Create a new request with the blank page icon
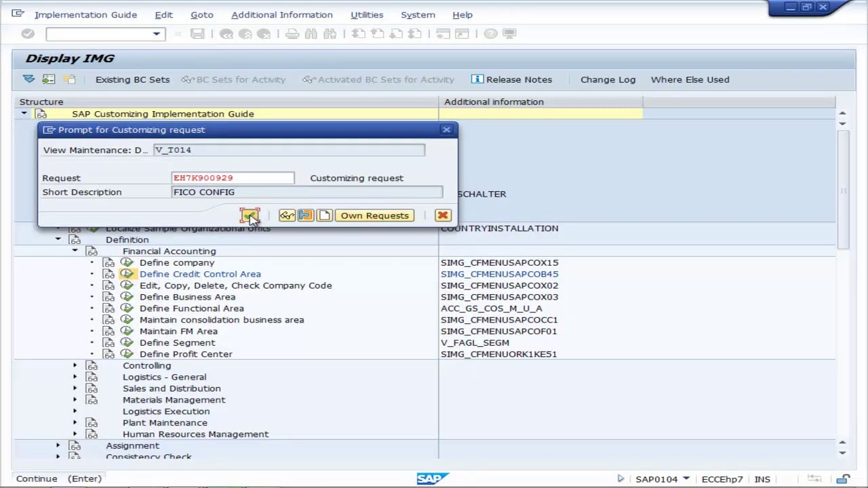This screenshot has width=868, height=488. pos(324,216)
